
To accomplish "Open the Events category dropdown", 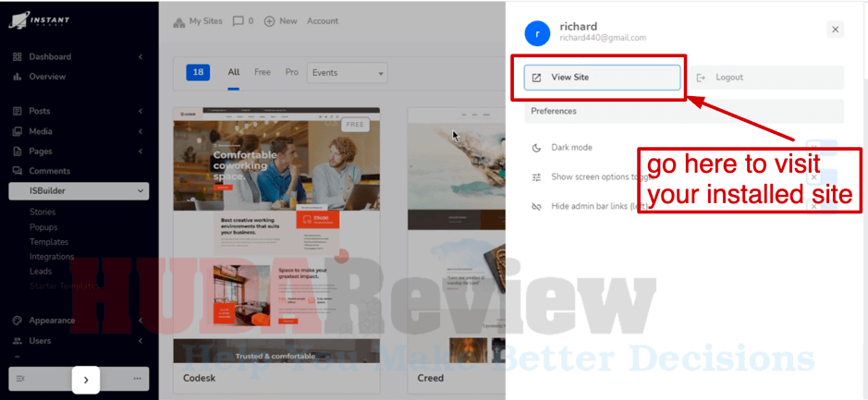I will pos(348,73).
